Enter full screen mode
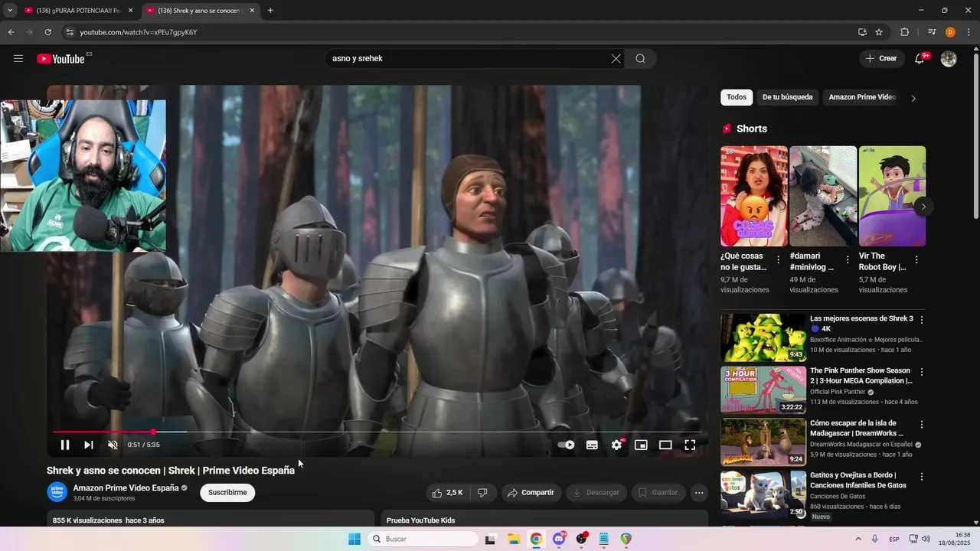Viewport: 980px width, 551px height. (690, 445)
